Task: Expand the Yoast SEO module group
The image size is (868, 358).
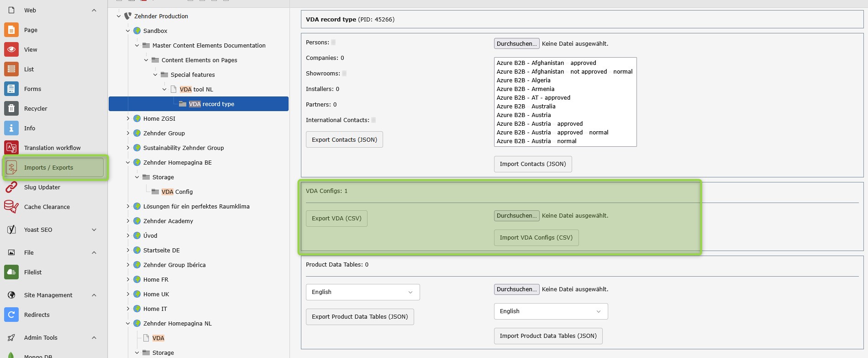Action: coord(94,230)
